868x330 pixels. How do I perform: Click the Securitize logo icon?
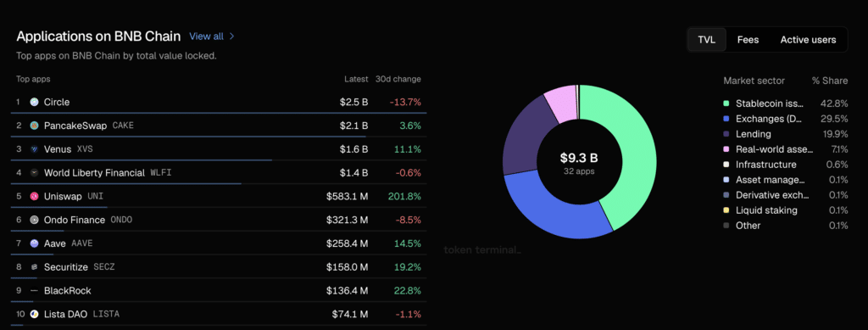(x=34, y=267)
